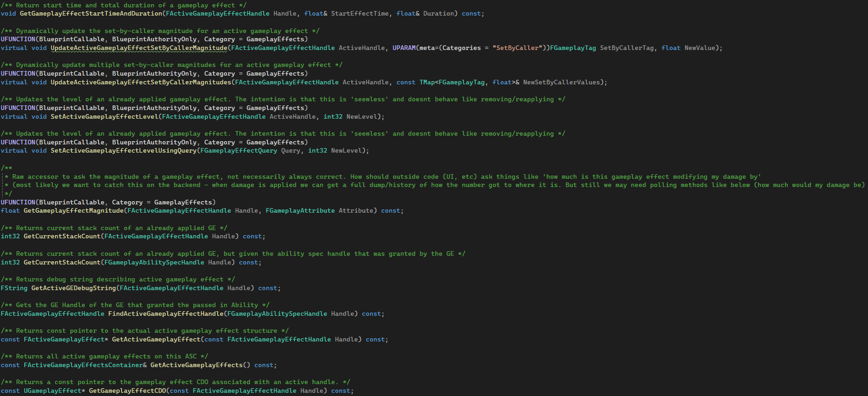The width and height of the screenshot is (868, 396).
Task: Click the StartEffectTime parameter name
Action: 360,14
